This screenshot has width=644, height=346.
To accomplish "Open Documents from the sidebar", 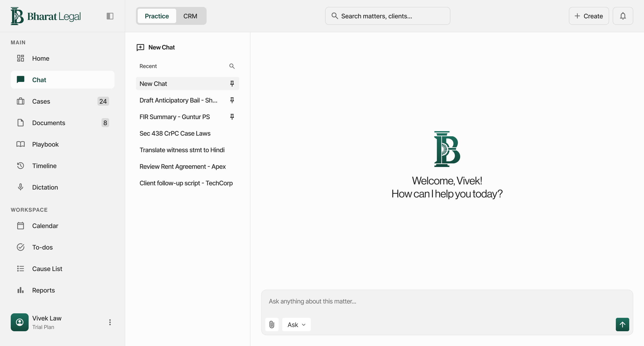I will tap(63, 123).
